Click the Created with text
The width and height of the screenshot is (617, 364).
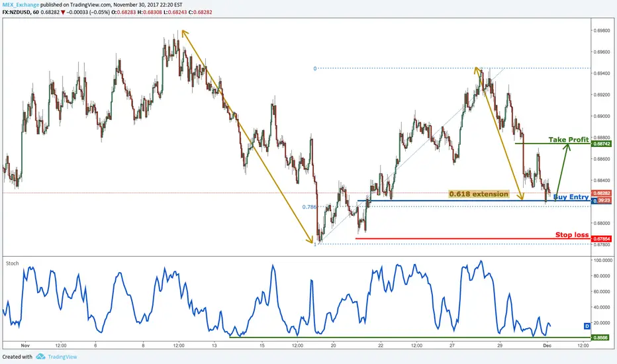pyautogui.click(x=17, y=357)
